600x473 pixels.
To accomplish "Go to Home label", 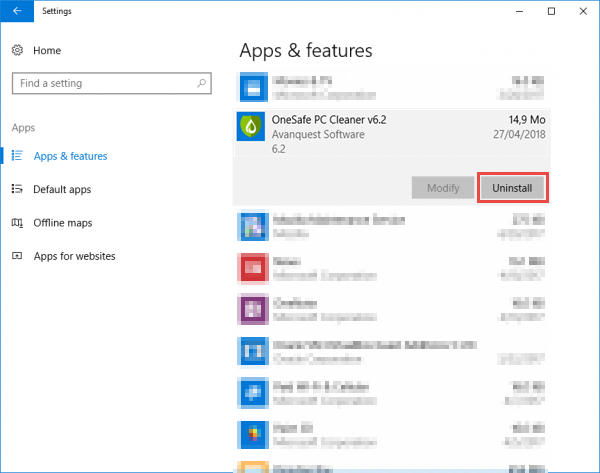I will (47, 51).
